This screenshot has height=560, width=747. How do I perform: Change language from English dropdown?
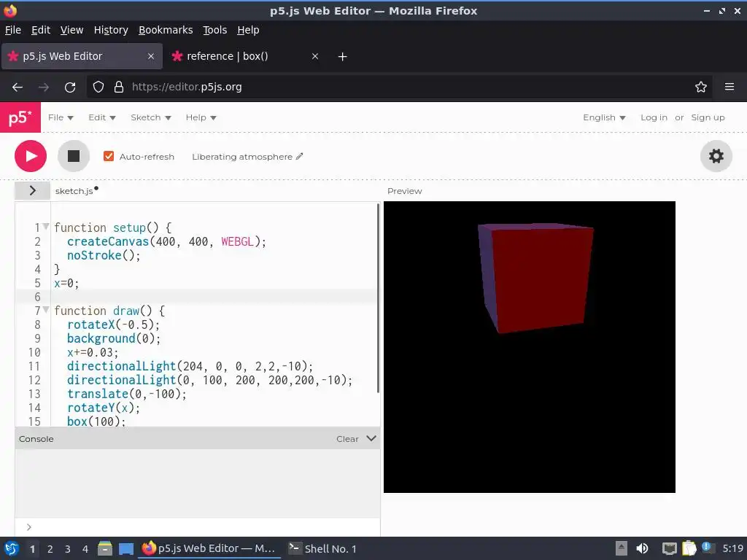coord(604,117)
